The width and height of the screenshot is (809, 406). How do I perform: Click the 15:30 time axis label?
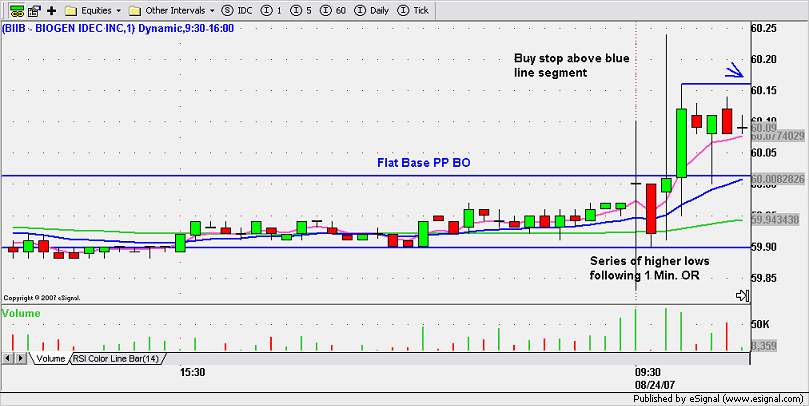tap(192, 372)
